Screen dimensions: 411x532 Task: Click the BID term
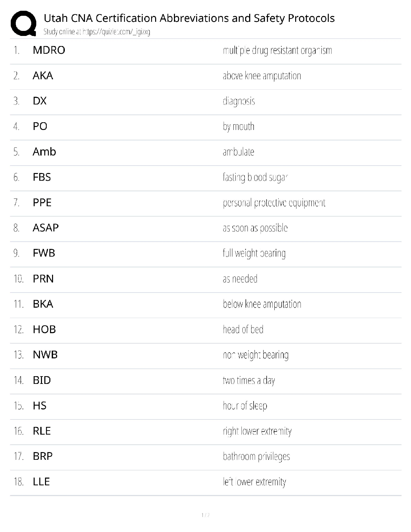click(42, 380)
